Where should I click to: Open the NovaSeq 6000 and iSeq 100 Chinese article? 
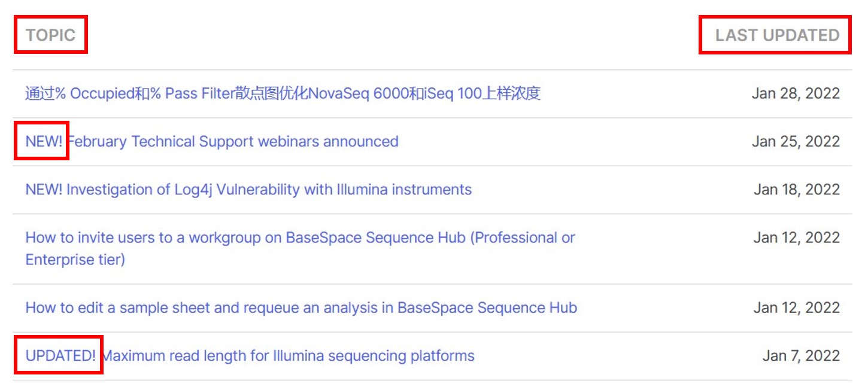[283, 93]
